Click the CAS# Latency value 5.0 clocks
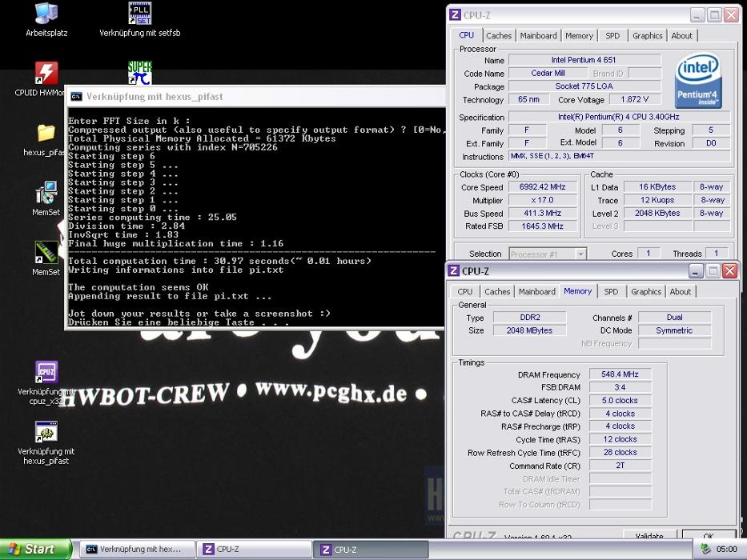This screenshot has height=560, width=747. coord(620,401)
